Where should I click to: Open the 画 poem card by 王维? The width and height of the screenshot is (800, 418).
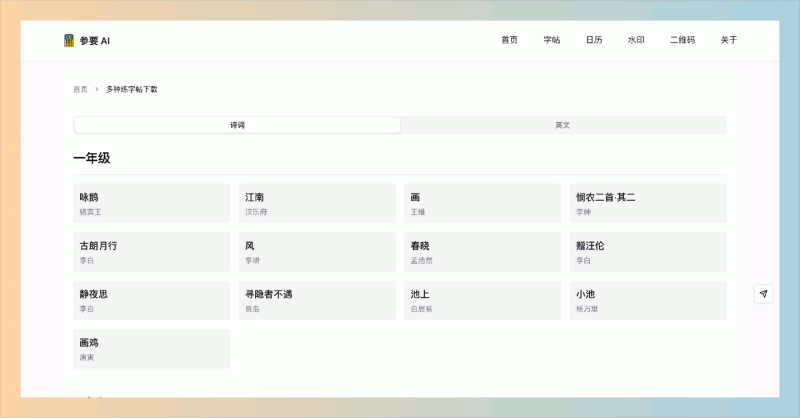pyautogui.click(x=483, y=203)
